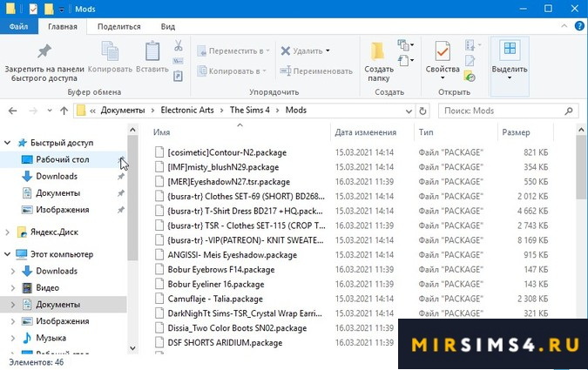Select Яндекс.Диск in navigation pane
This screenshot has width=588, height=370.
coord(54,232)
